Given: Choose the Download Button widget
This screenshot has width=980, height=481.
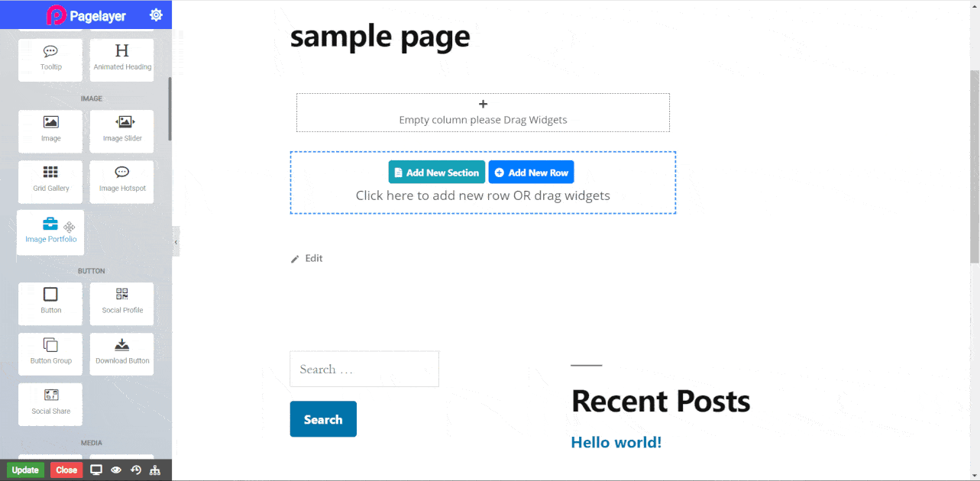Looking at the screenshot, I should pos(121,353).
